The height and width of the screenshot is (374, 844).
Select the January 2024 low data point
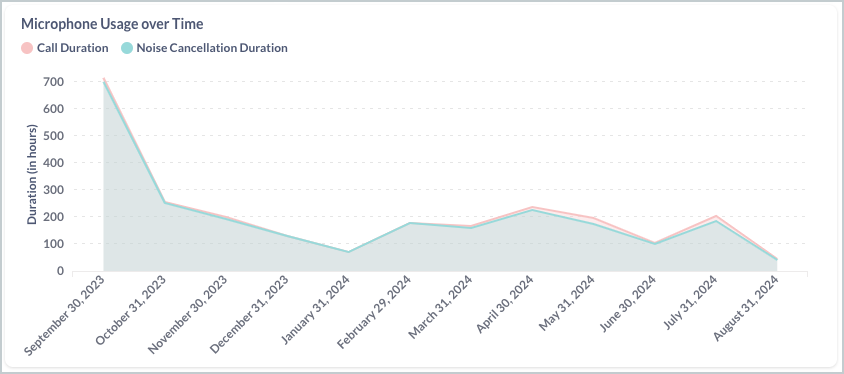click(x=348, y=252)
